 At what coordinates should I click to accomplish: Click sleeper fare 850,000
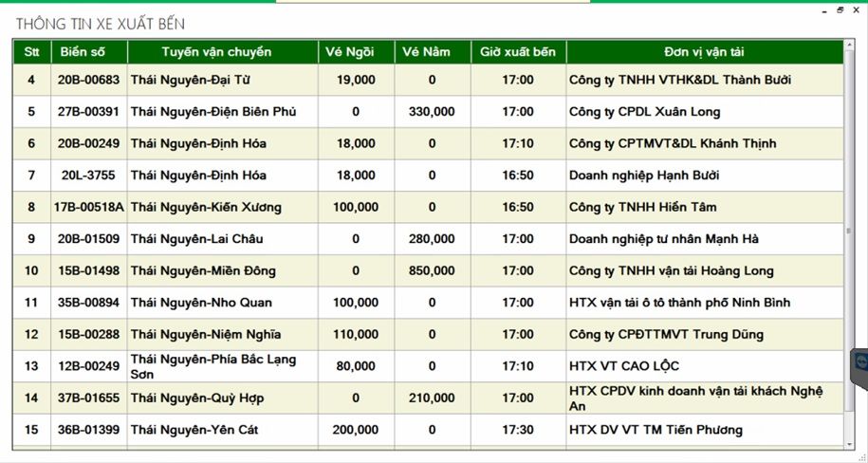[x=433, y=270]
